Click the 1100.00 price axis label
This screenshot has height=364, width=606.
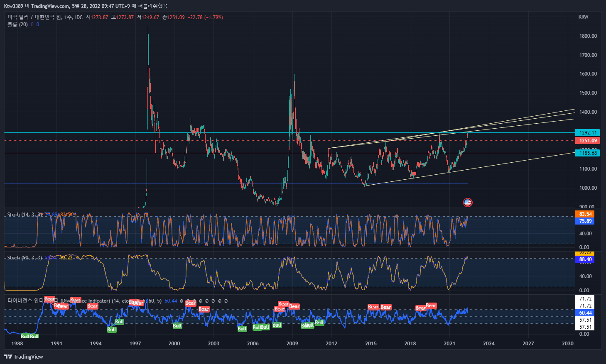588,169
